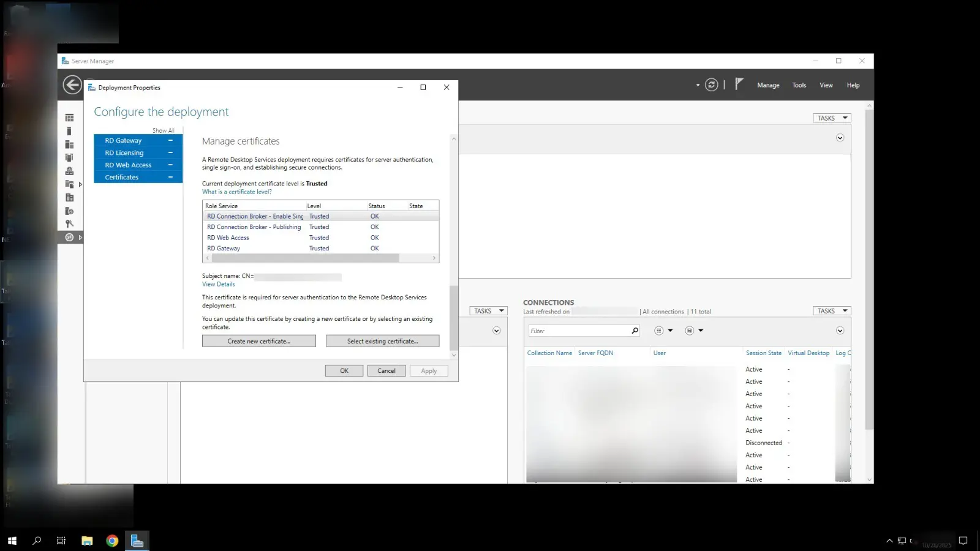Launch Google Chrome from the taskbar

(x=112, y=541)
